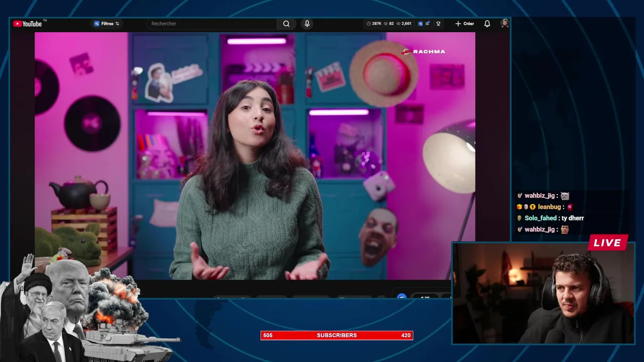Screen dimensions: 644x362
Task: Click the trophy icon in the top bar
Action: tap(438, 24)
